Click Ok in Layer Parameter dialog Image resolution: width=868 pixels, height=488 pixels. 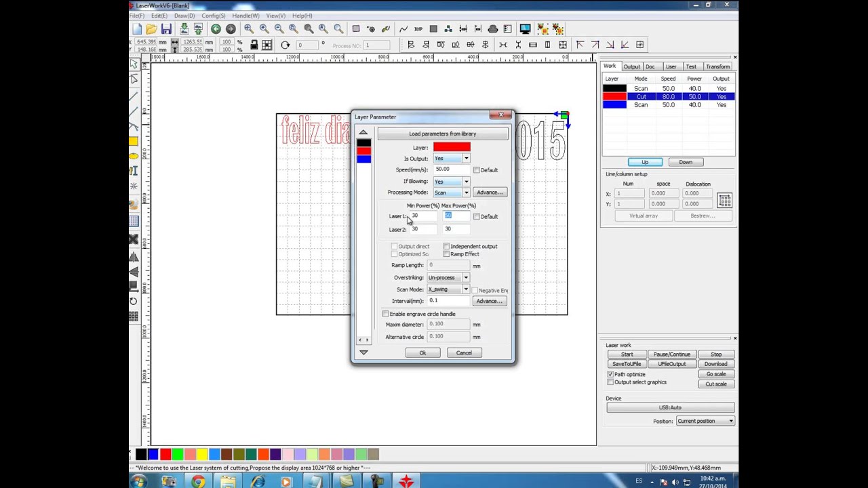[x=422, y=352]
